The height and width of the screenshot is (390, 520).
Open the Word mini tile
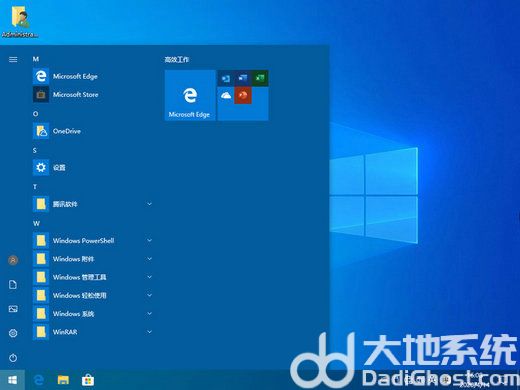pos(243,78)
